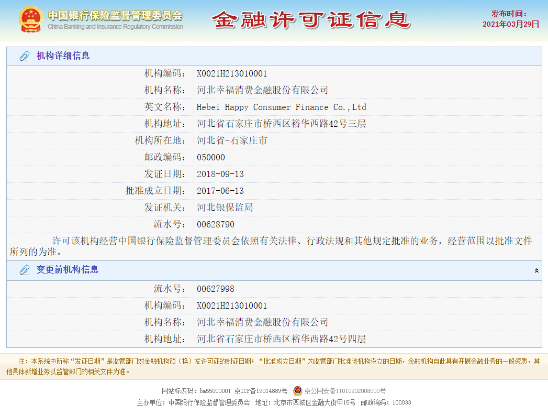Click the serial number 00628790
The height and width of the screenshot is (415, 548).
pyautogui.click(x=215, y=224)
